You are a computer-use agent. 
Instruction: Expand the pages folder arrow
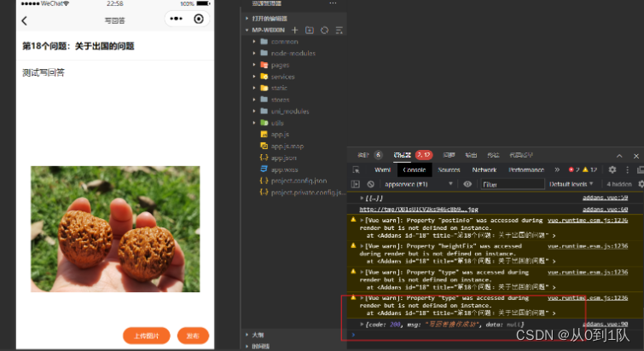click(254, 65)
